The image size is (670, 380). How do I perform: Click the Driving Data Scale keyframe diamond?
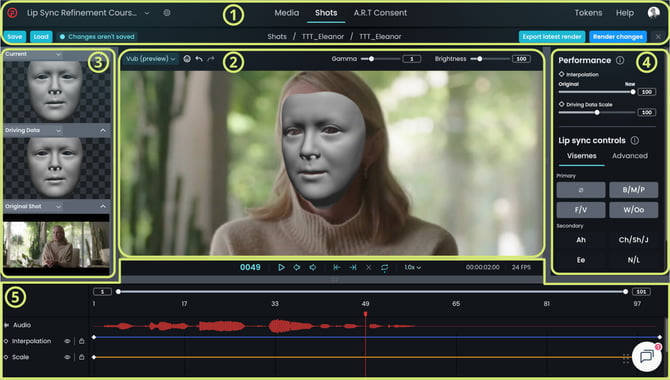[561, 104]
